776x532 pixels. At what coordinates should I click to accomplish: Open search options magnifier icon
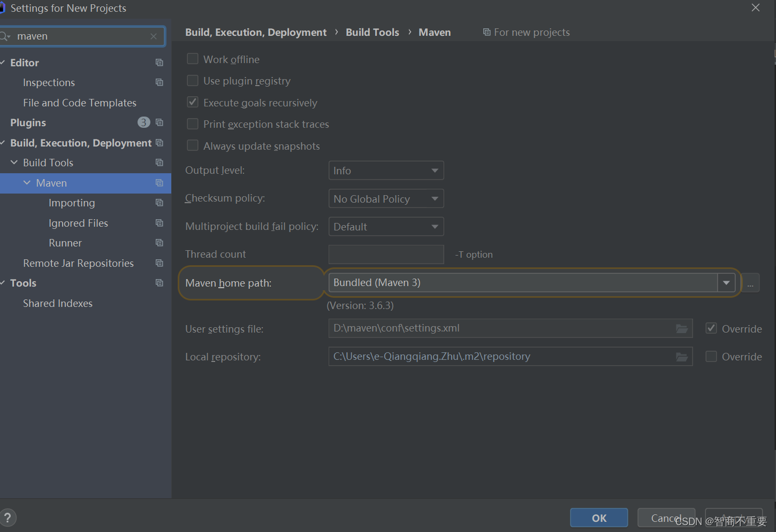[5, 36]
